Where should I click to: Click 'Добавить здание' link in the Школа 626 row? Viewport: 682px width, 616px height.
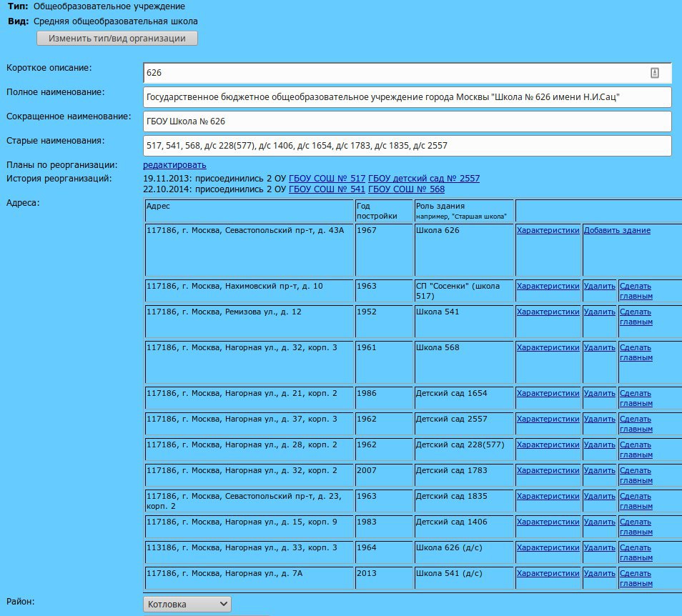617,230
